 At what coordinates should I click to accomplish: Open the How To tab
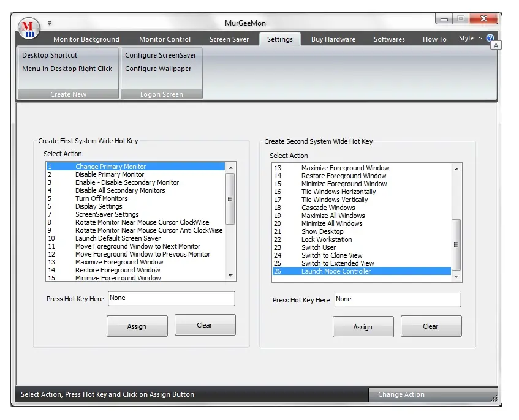click(x=434, y=39)
